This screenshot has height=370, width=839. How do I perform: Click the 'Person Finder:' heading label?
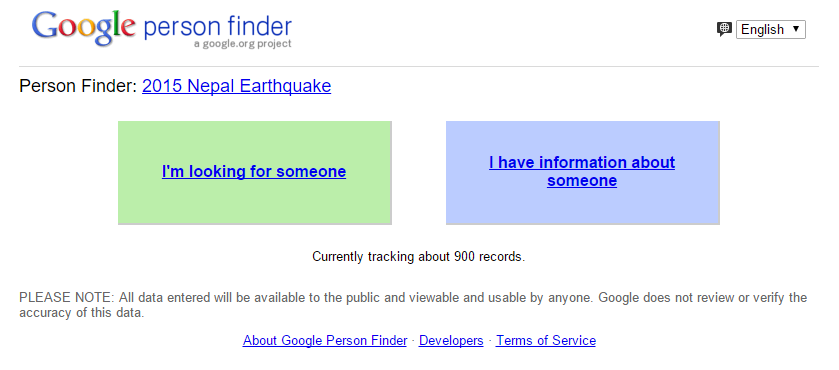(x=78, y=86)
